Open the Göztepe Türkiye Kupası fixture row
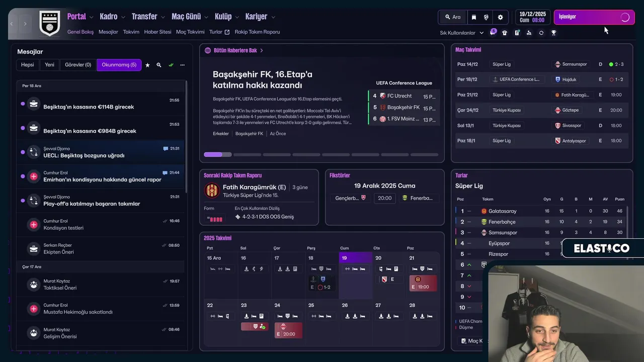Viewport: 644px width, 362px height. pyautogui.click(x=541, y=110)
